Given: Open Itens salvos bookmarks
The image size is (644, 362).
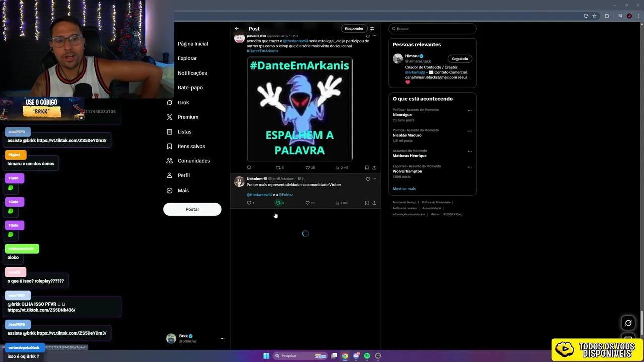Looking at the screenshot, I should [x=185, y=146].
